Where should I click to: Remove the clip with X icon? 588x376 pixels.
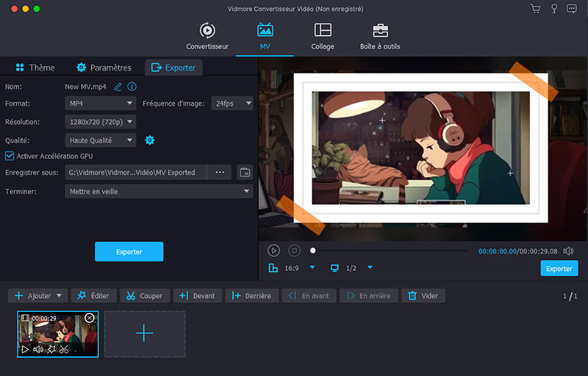coord(89,318)
